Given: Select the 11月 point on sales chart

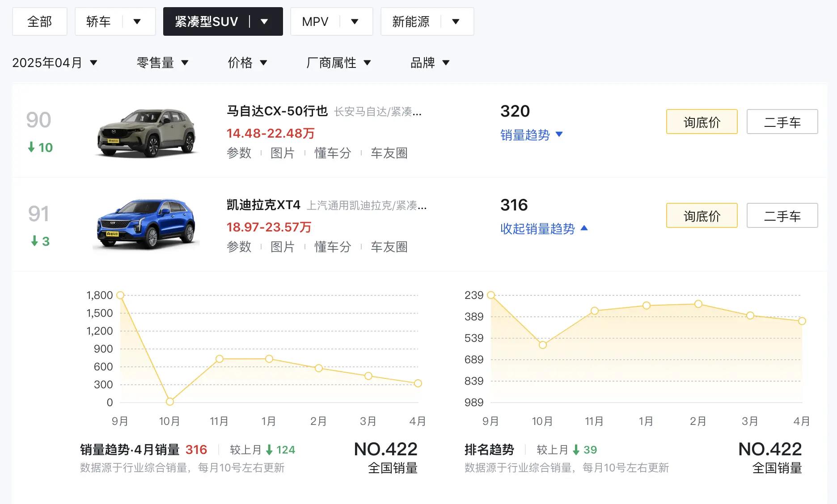Looking at the screenshot, I should (220, 359).
